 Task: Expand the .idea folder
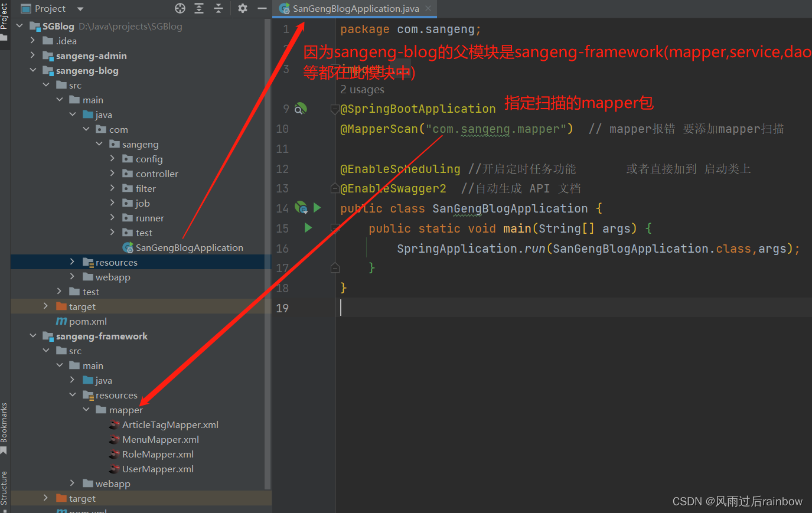(x=32, y=41)
